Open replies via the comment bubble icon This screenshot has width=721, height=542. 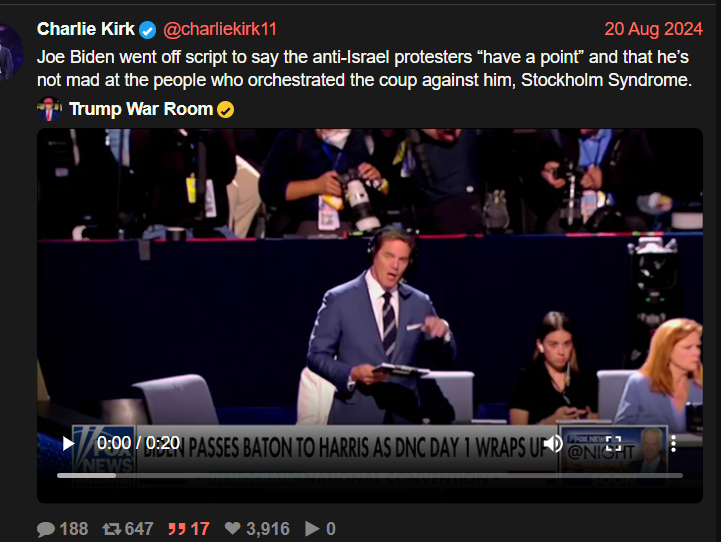click(x=46, y=529)
